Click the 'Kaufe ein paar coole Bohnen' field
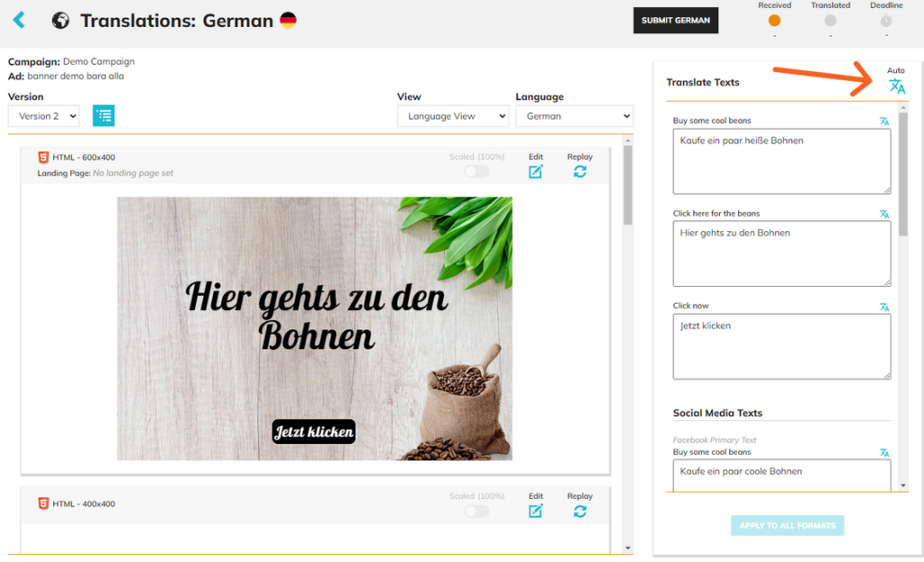924x562 pixels. [782, 475]
